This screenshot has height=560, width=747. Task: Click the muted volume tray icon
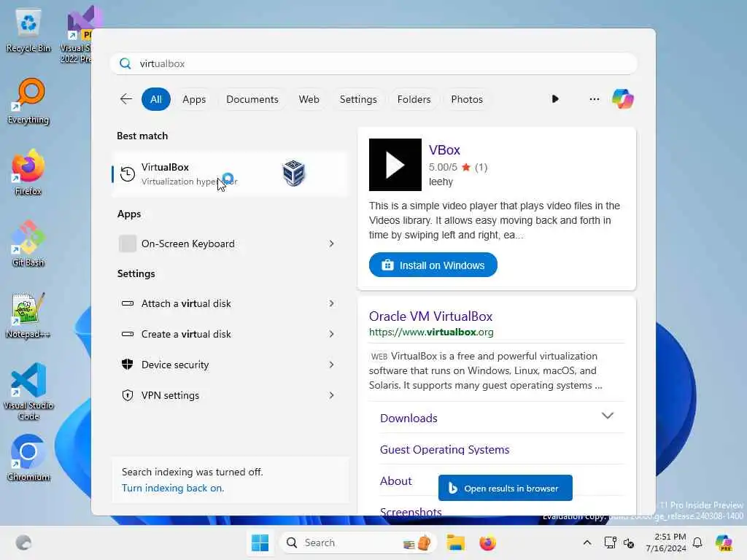pyautogui.click(x=629, y=542)
